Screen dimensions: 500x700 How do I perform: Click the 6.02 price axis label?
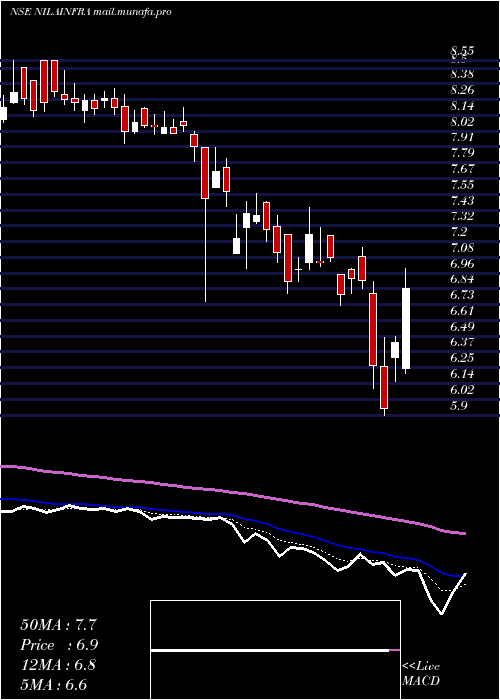pyautogui.click(x=462, y=389)
